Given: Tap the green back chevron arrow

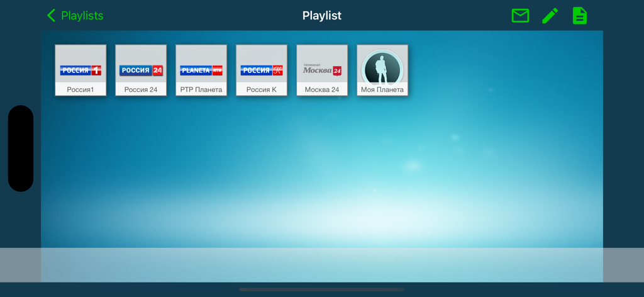Looking at the screenshot, I should point(52,16).
